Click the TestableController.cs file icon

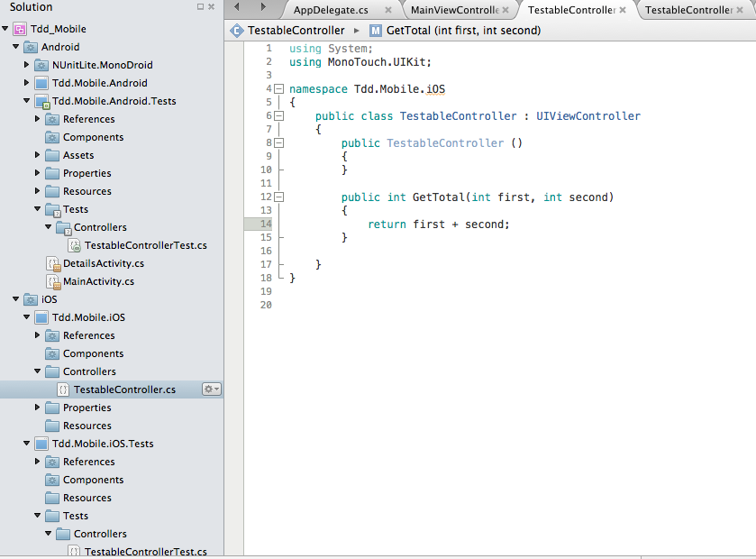(63, 389)
